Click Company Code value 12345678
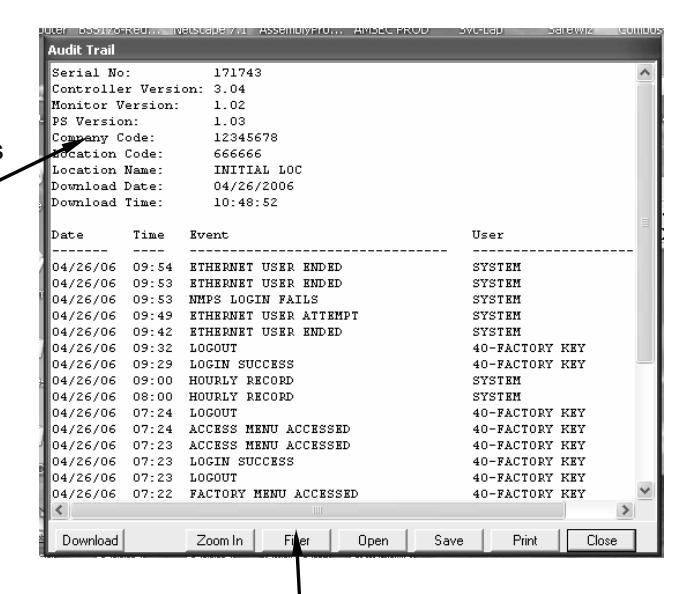Image resolution: width=691 pixels, height=594 pixels. coord(246,137)
